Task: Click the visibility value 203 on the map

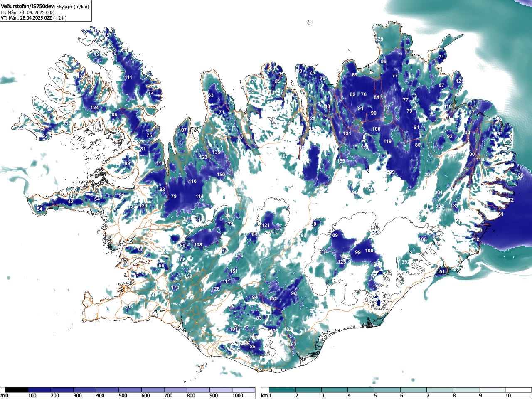Action: click(x=128, y=307)
